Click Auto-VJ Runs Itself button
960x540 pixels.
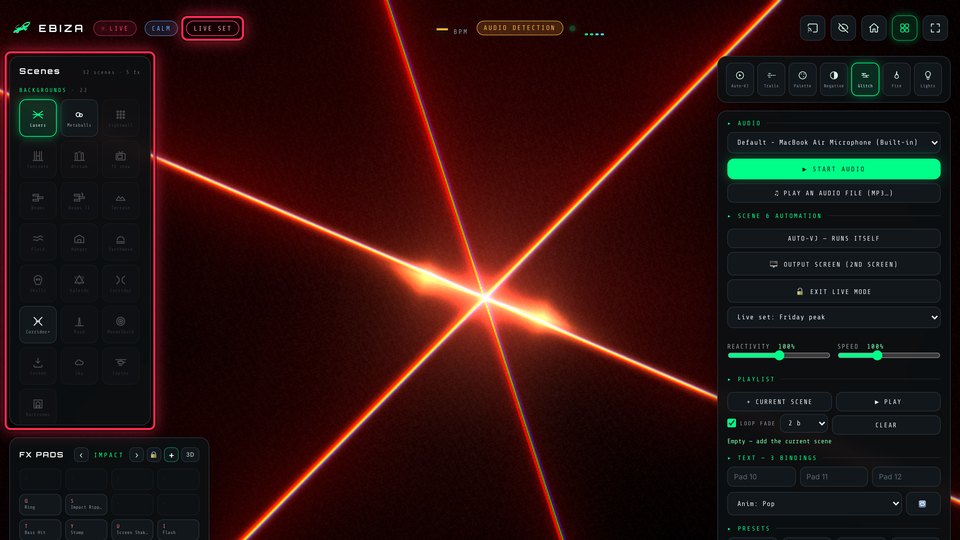(x=833, y=238)
